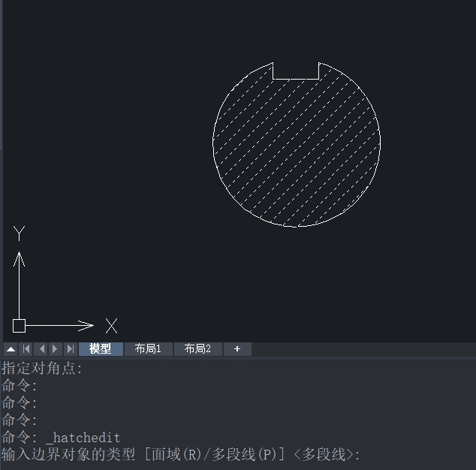Open the 布局2 layout tab
Image resolution: width=476 pixels, height=470 pixels.
click(x=197, y=349)
